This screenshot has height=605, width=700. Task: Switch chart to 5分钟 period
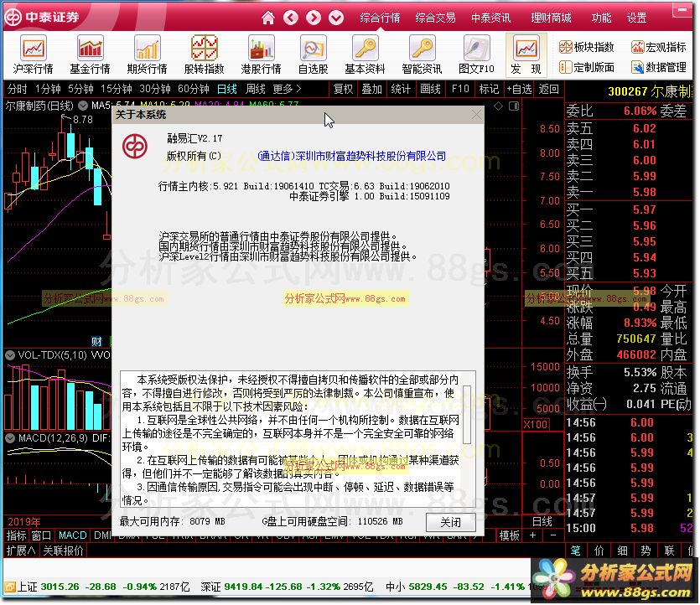pos(80,89)
